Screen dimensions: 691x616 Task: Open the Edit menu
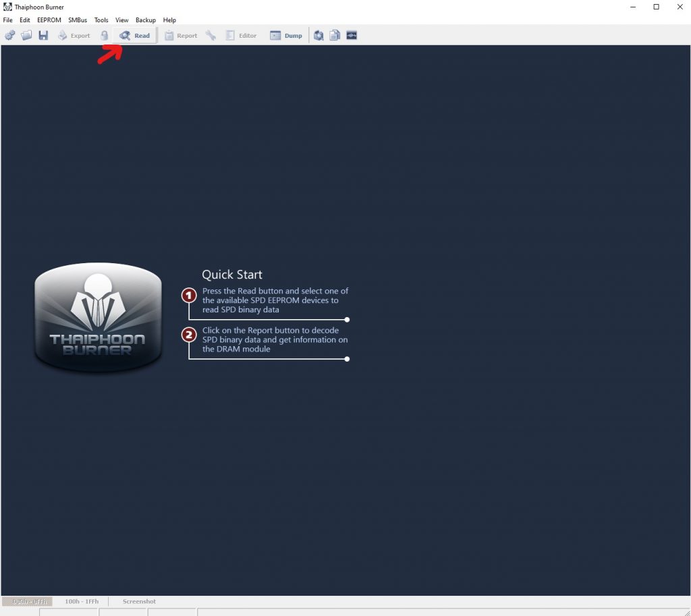click(x=25, y=20)
